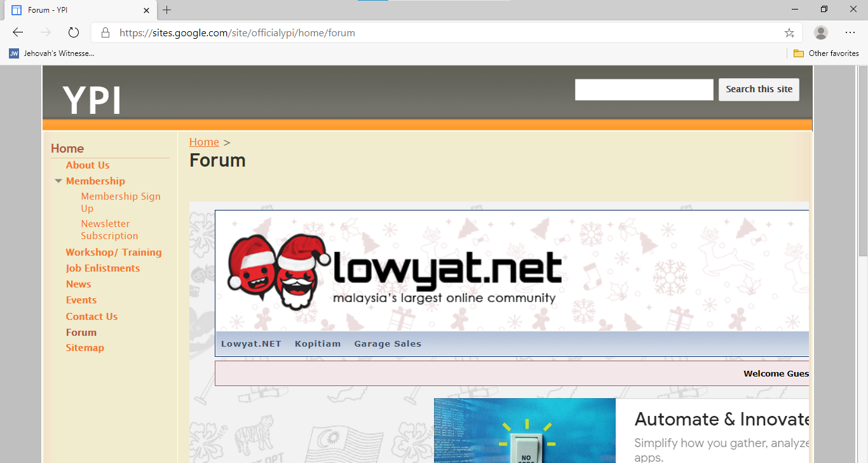Image resolution: width=868 pixels, height=463 pixels.
Task: Click the site lock security icon
Action: point(105,32)
